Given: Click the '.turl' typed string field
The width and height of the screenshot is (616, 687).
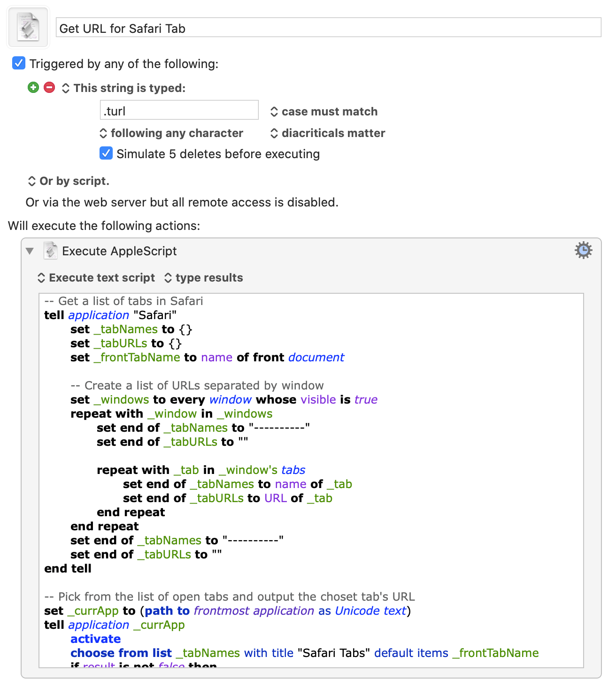Looking at the screenshot, I should pos(179,111).
